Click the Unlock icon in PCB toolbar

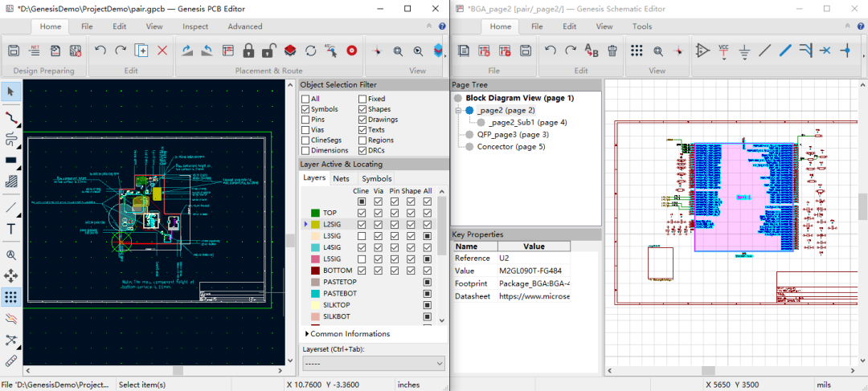[x=269, y=51]
